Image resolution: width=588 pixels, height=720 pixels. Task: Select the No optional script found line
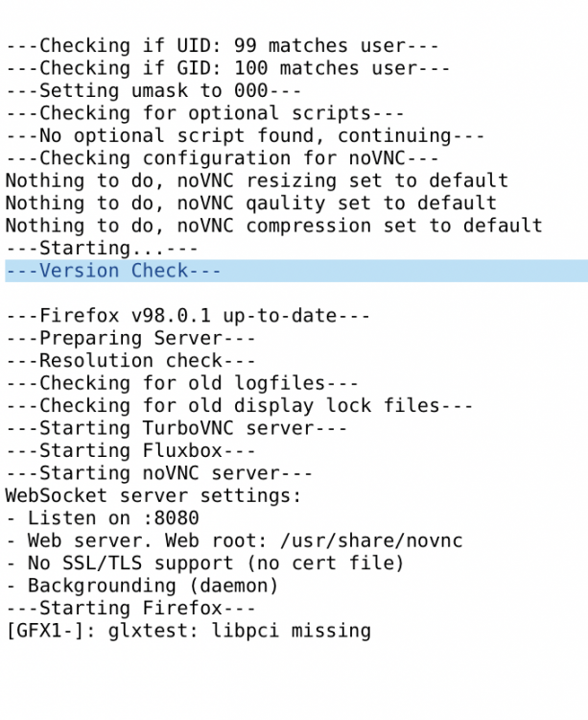point(245,135)
